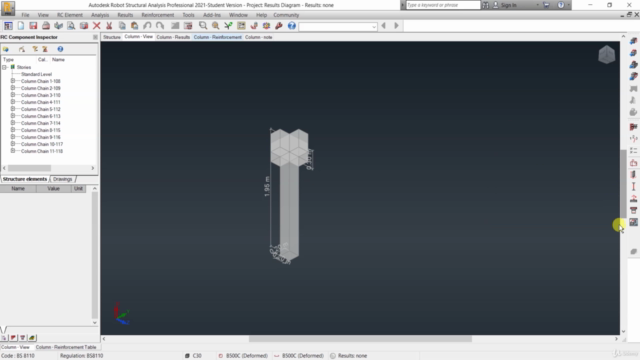640x360 pixels.
Task: Click the topmost icon in right vertical toolbar
Action: [633, 41]
